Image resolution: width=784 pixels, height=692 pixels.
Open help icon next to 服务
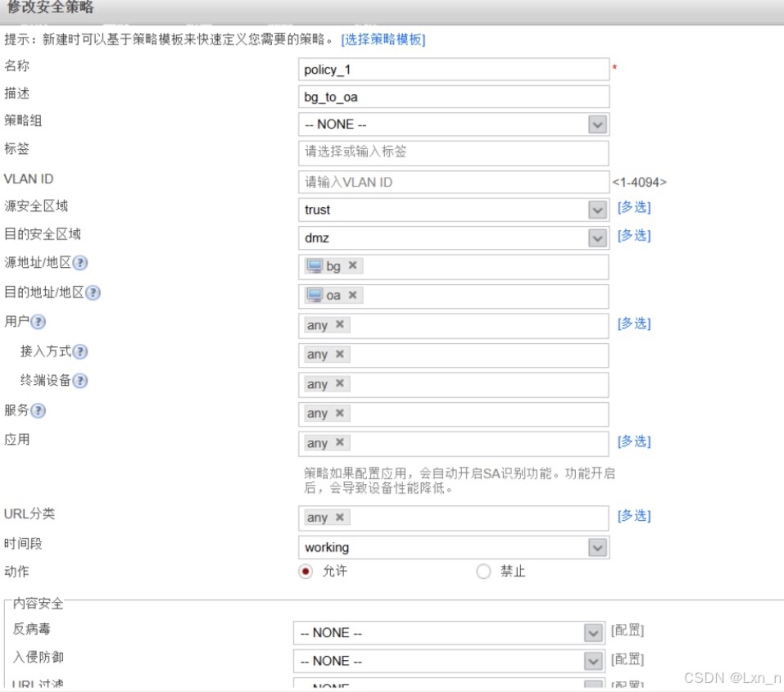click(x=38, y=410)
